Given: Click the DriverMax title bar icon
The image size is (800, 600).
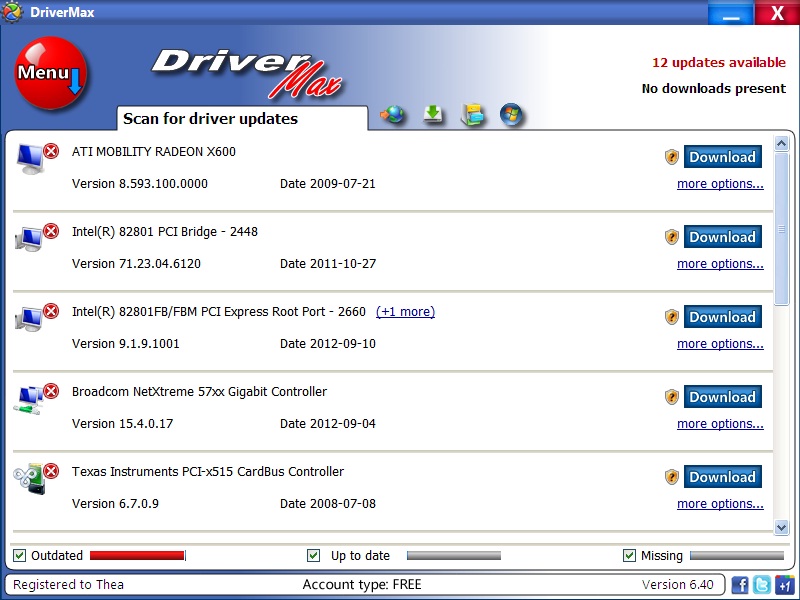Looking at the screenshot, I should pyautogui.click(x=12, y=12).
